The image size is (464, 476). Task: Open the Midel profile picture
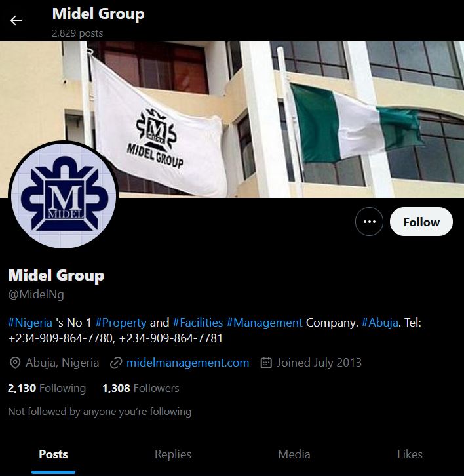coord(64,195)
